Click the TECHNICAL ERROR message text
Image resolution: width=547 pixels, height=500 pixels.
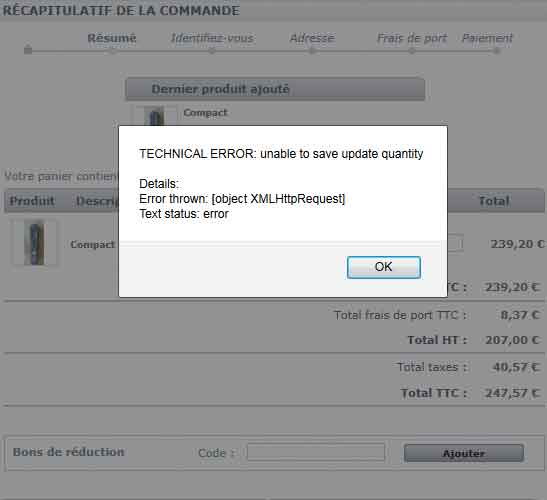pyautogui.click(x=281, y=154)
